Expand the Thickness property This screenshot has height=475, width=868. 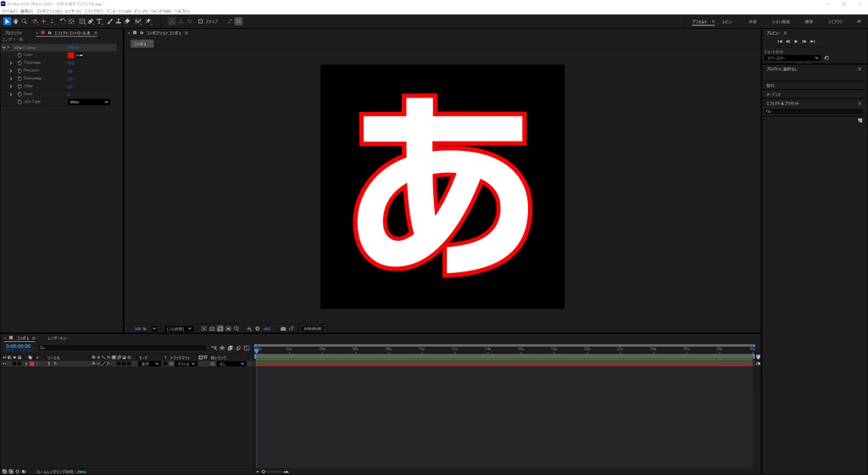tap(11, 63)
